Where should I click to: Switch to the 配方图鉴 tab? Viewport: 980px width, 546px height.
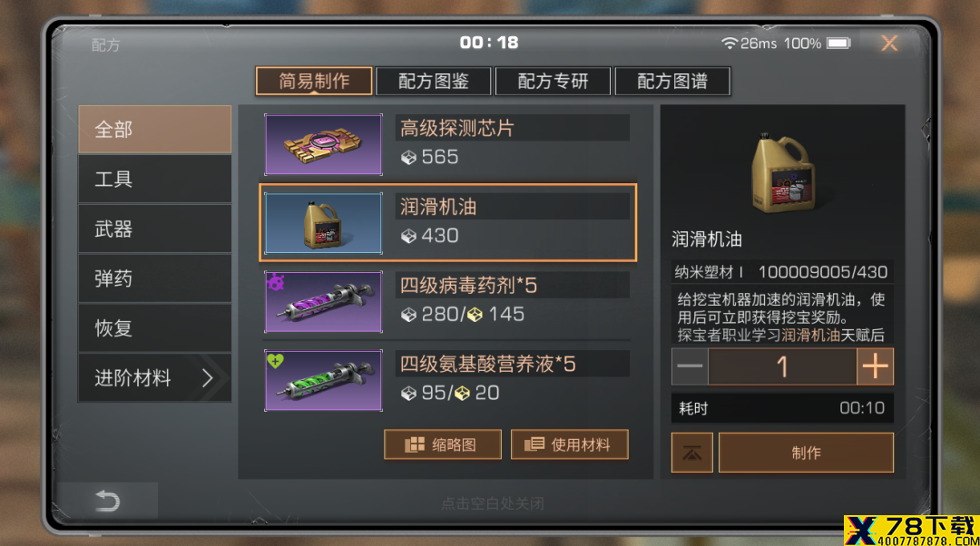point(433,82)
